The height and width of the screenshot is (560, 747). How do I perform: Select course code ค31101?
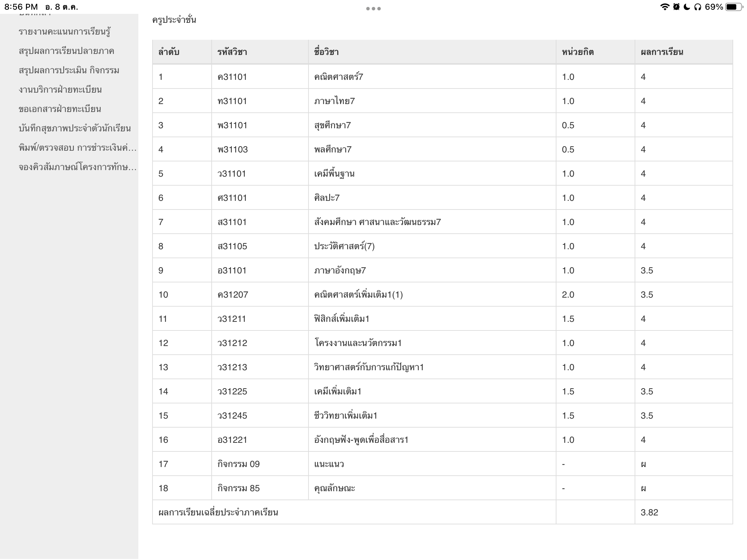[x=232, y=77]
